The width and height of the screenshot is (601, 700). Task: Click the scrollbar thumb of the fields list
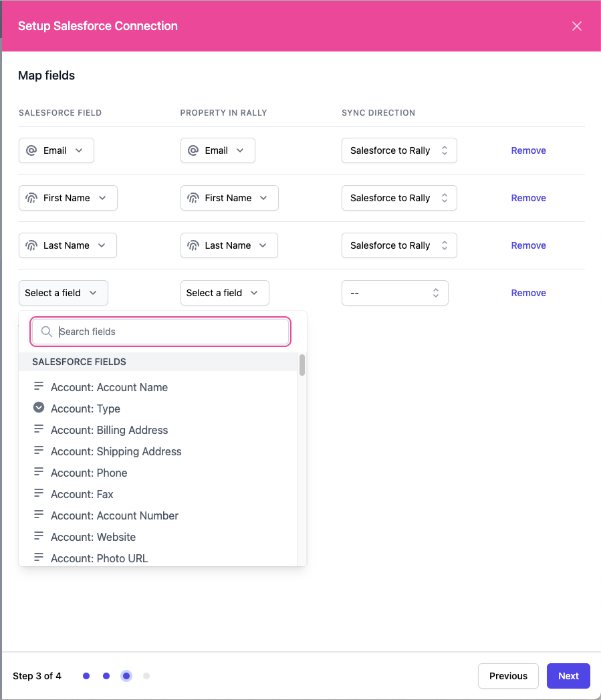pos(302,365)
